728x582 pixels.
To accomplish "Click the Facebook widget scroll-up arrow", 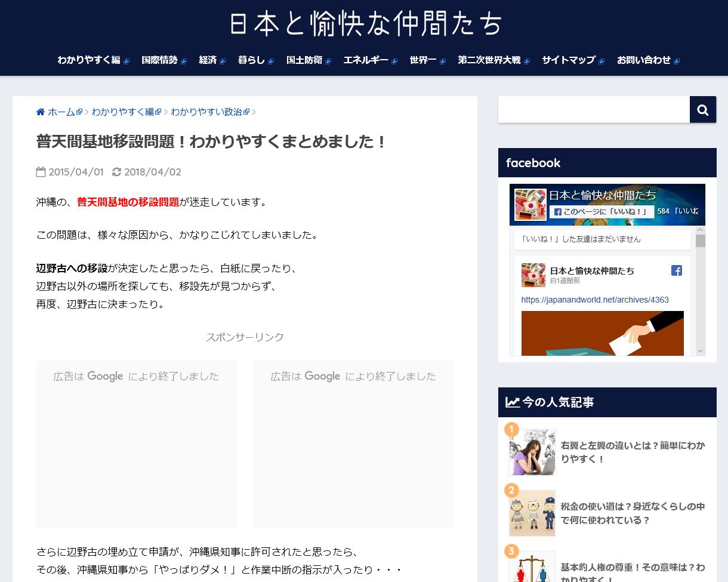I will 701,230.
